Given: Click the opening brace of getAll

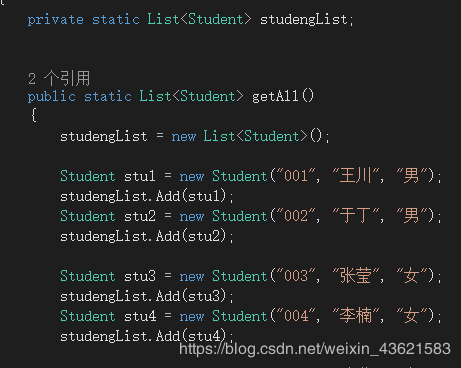Looking at the screenshot, I should click(x=33, y=115).
